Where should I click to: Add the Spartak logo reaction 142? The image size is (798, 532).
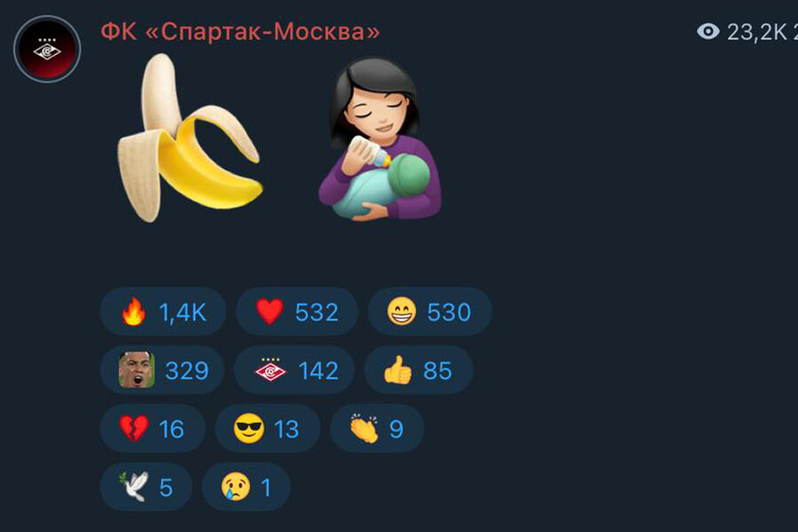click(x=294, y=370)
